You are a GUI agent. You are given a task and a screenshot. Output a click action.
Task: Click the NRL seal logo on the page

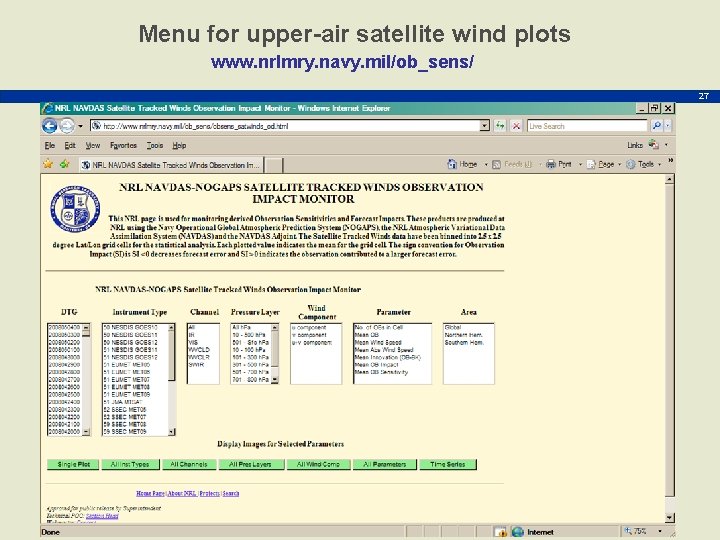[75, 208]
